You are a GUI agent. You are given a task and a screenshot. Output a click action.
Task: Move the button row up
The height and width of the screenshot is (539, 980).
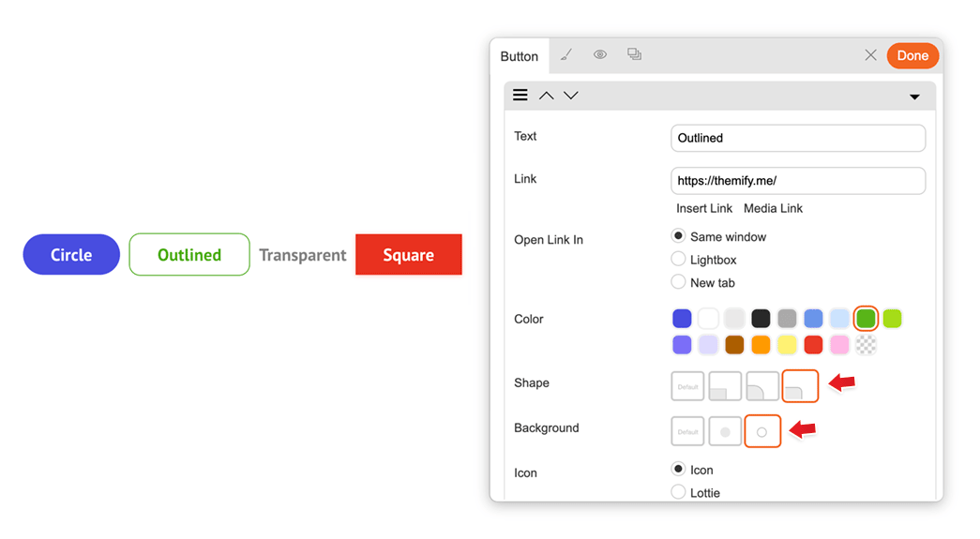click(x=546, y=96)
